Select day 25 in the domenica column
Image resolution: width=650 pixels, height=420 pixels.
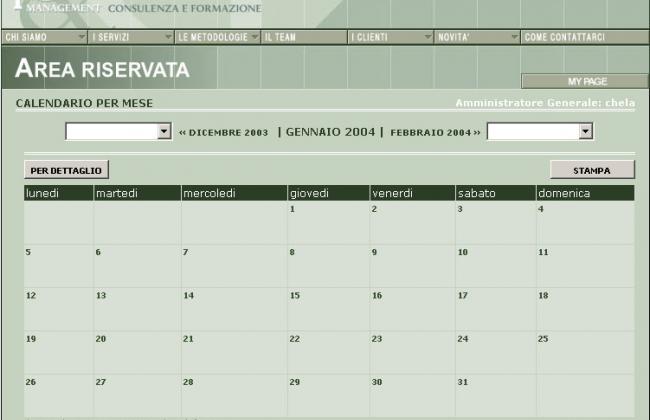(543, 339)
